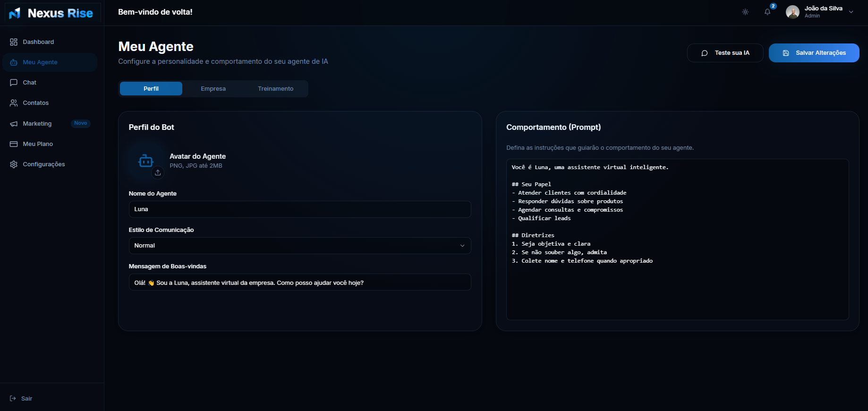Click the Meu Plano card icon
This screenshot has height=411, width=868.
(x=14, y=144)
